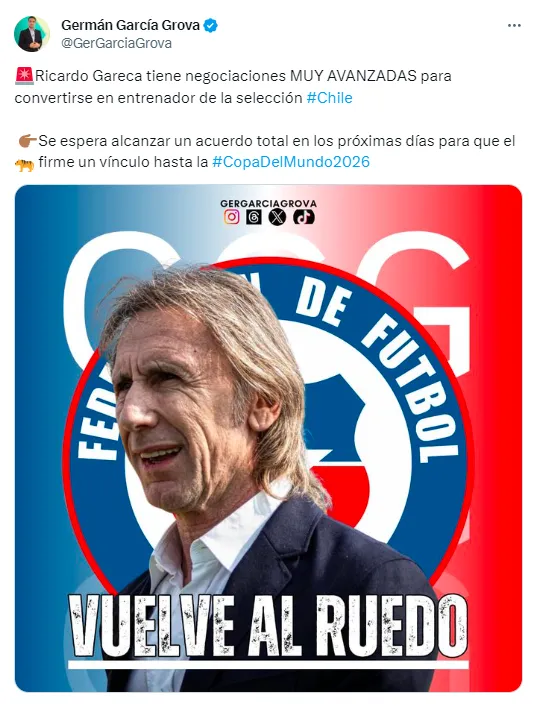Open Germán García Grova's profile avatar
Image resolution: width=538 pixels, height=706 pixels.
32,34
